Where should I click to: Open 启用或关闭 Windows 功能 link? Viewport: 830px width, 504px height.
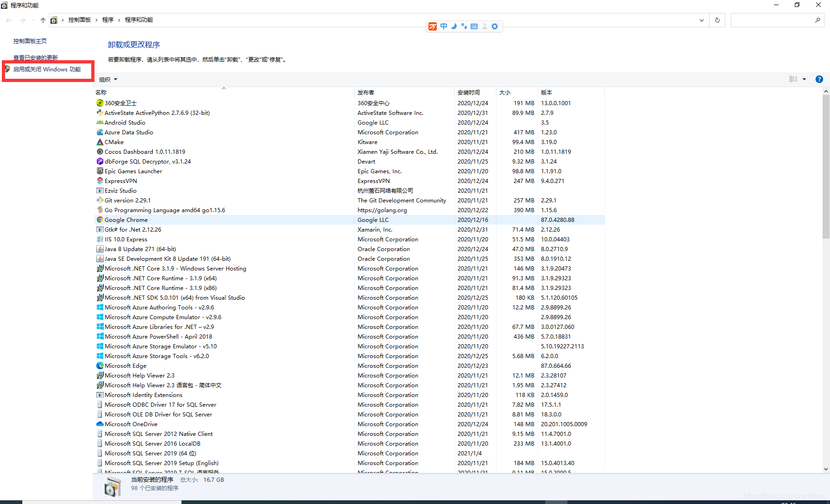(x=47, y=69)
